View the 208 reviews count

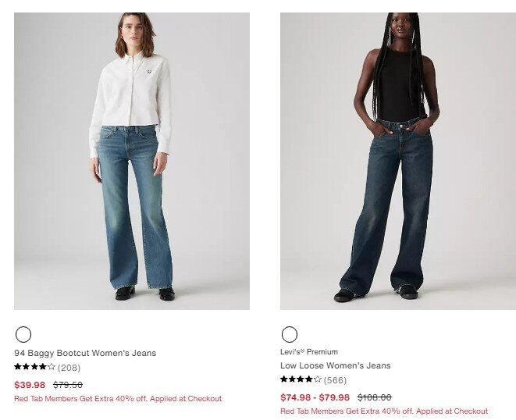69,368
